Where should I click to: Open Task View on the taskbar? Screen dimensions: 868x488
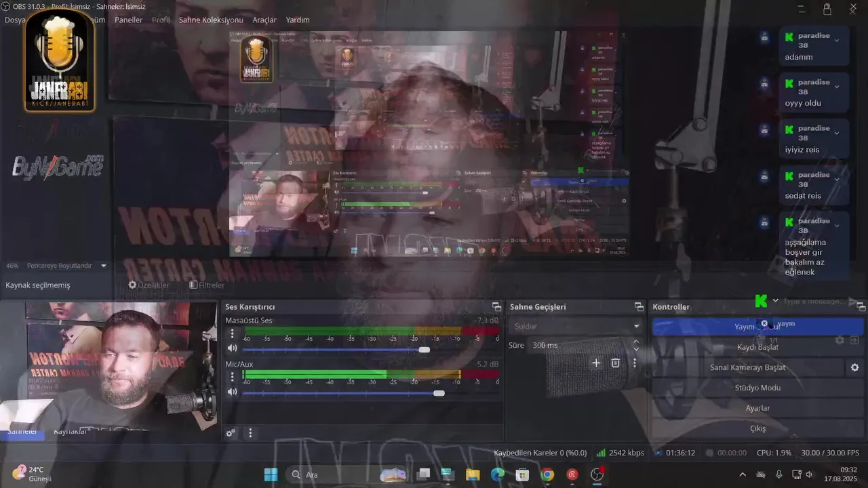(424, 474)
